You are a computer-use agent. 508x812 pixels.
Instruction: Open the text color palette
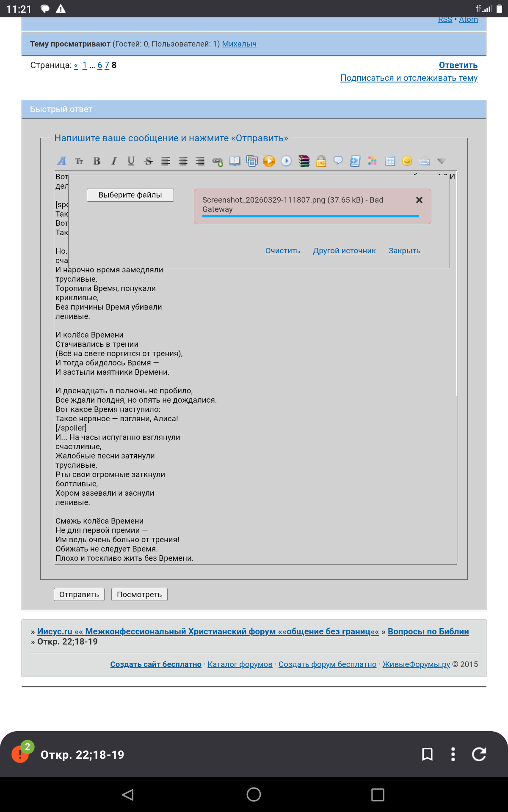[x=373, y=161]
